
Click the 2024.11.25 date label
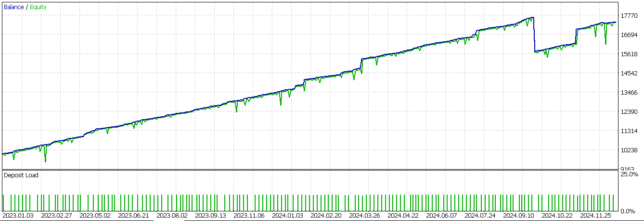[595, 216]
